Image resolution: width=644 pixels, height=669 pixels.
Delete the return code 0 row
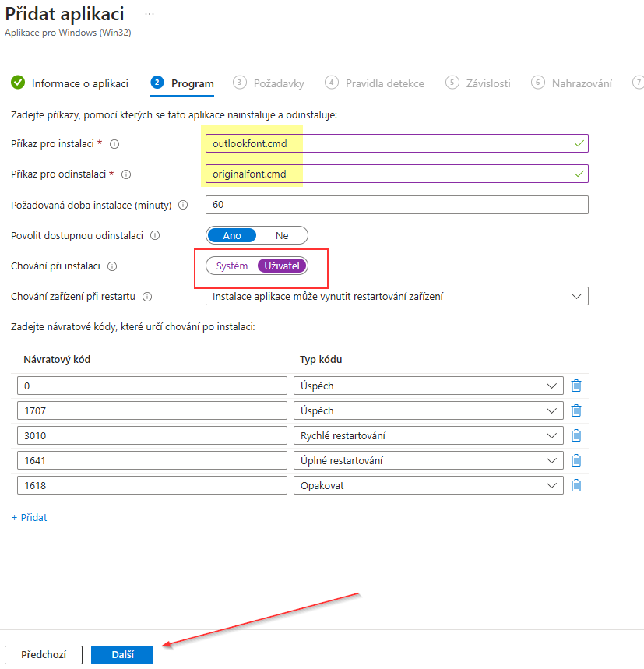click(x=575, y=386)
